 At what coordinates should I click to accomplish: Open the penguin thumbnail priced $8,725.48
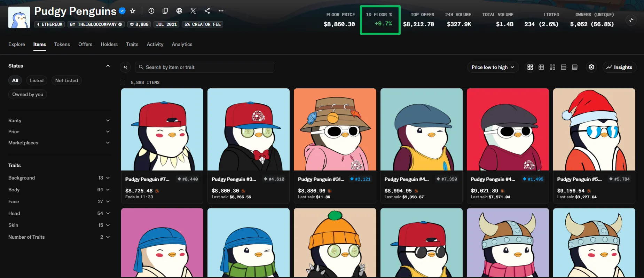[x=162, y=129]
